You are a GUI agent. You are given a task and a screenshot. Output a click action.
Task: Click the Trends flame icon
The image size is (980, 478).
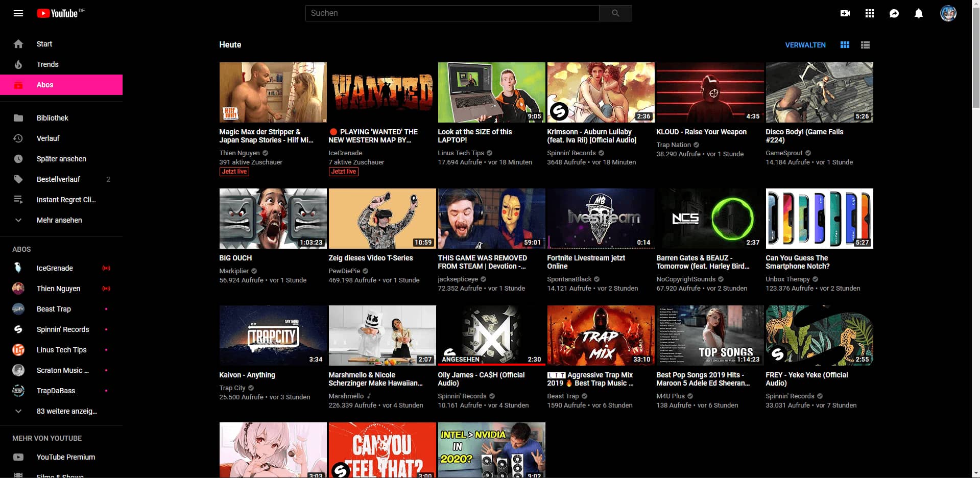click(x=18, y=64)
